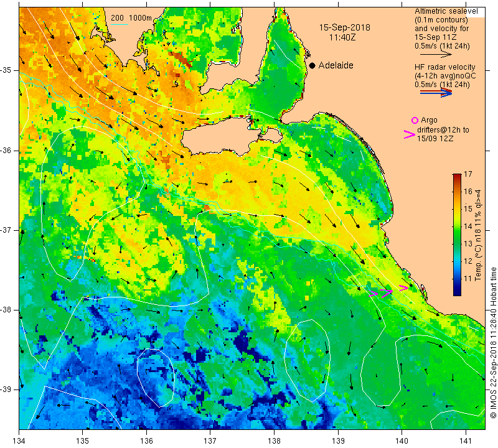Viewport: 498px width, 448px height.
Task: Click the '15-Sep-2018' date label
Action: click(x=345, y=27)
